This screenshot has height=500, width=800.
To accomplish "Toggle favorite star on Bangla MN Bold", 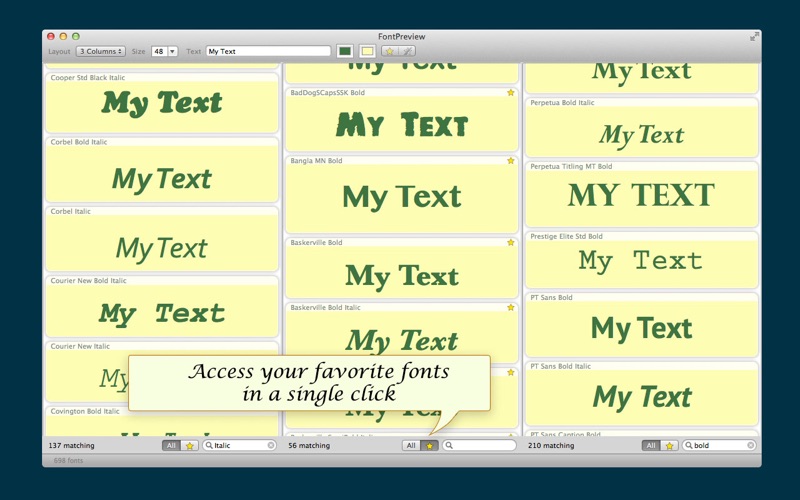I will (510, 161).
